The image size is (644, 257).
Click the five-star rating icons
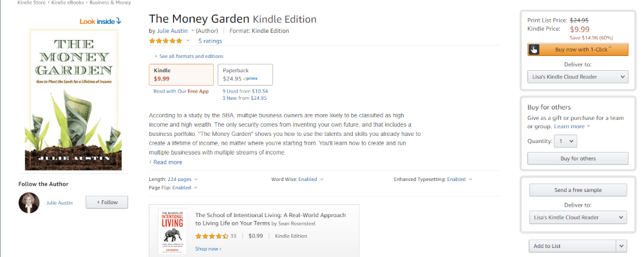166,41
